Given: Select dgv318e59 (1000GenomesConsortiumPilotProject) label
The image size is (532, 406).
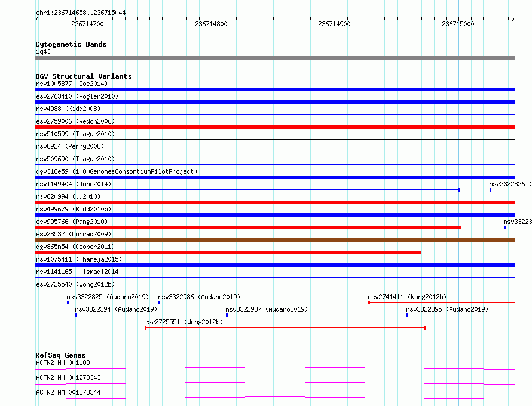Looking at the screenshot, I should [x=117, y=171].
